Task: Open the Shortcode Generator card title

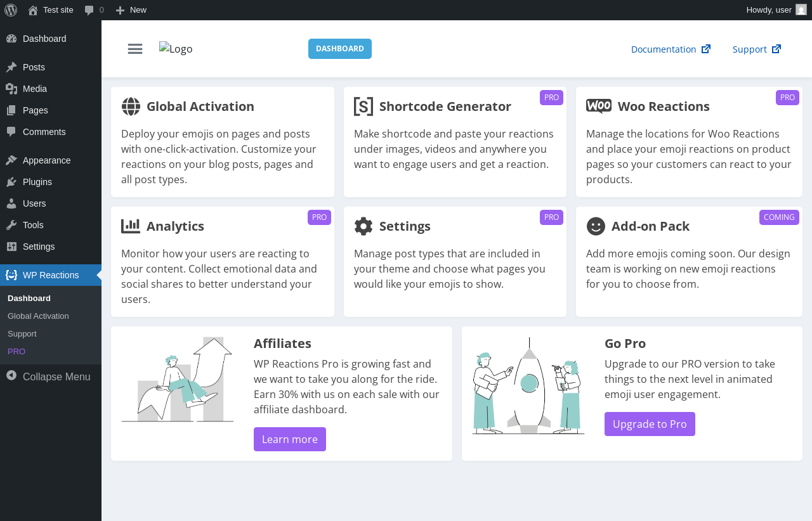Action: tap(445, 106)
